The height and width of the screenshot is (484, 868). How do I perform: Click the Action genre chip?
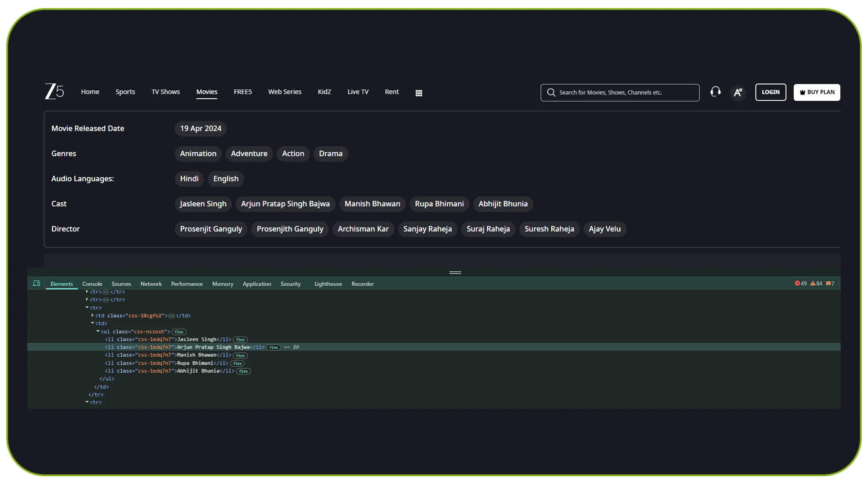pyautogui.click(x=293, y=154)
